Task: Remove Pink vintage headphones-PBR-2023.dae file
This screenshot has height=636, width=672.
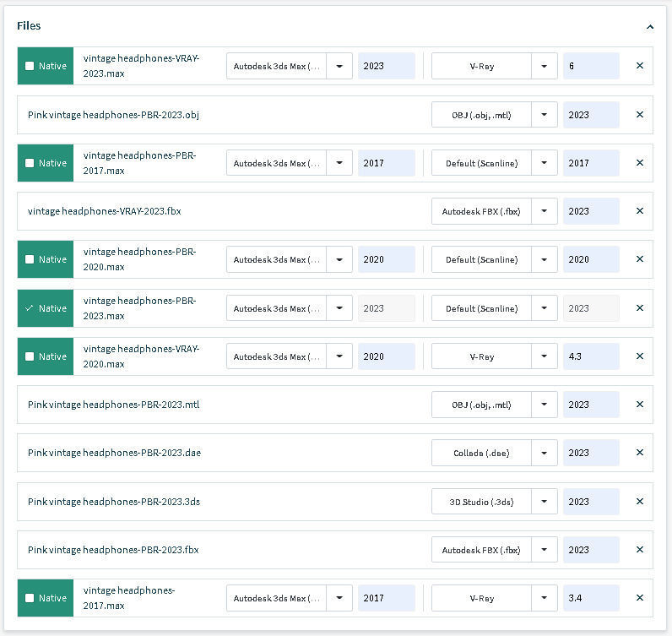Action: point(639,453)
